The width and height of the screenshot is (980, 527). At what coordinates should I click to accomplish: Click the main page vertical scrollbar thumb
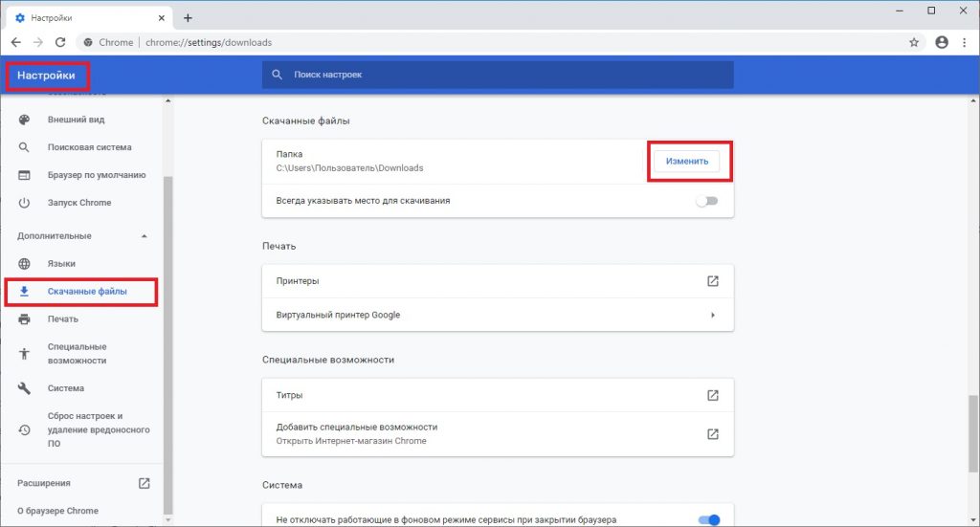pos(973,433)
